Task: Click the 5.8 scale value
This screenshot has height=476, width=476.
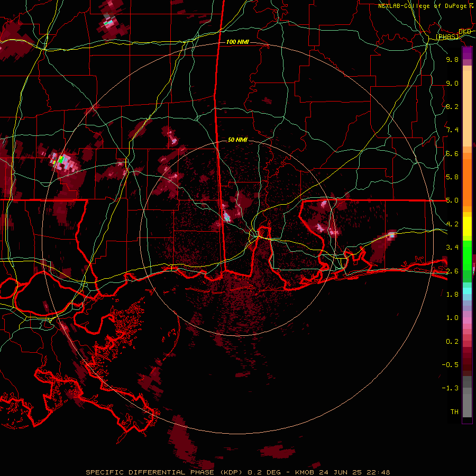Action: (x=452, y=177)
